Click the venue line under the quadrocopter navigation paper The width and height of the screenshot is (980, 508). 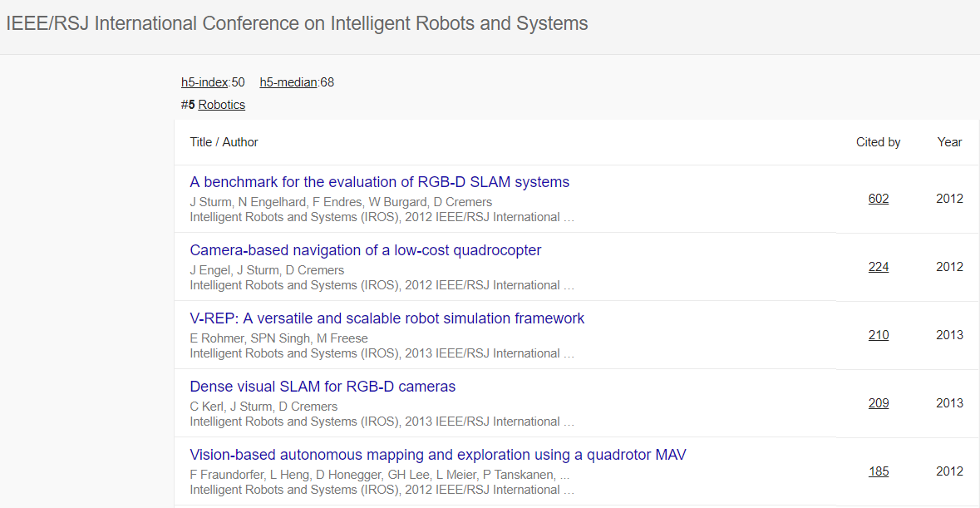point(382,285)
